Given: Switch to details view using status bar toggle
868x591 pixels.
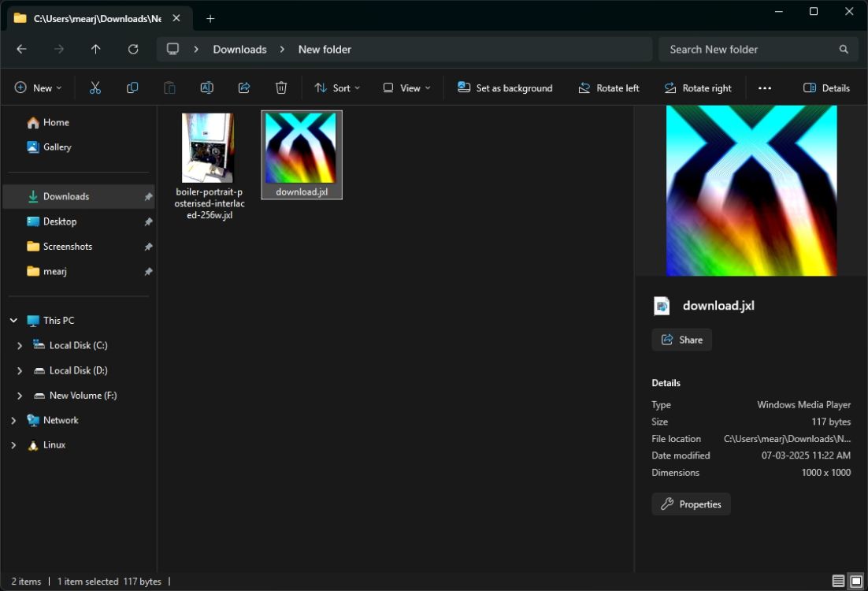Looking at the screenshot, I should (838, 581).
